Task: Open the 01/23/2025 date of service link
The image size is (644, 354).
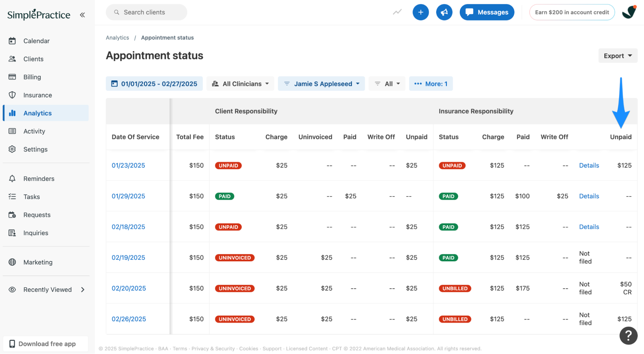Action: [128, 165]
